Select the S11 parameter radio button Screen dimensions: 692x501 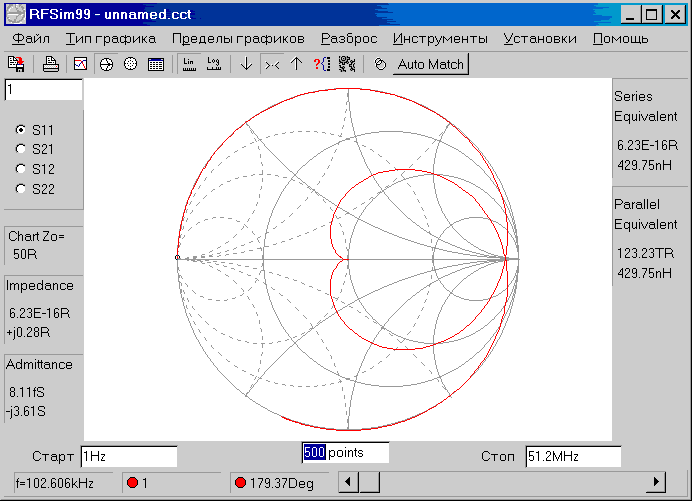click(20, 130)
